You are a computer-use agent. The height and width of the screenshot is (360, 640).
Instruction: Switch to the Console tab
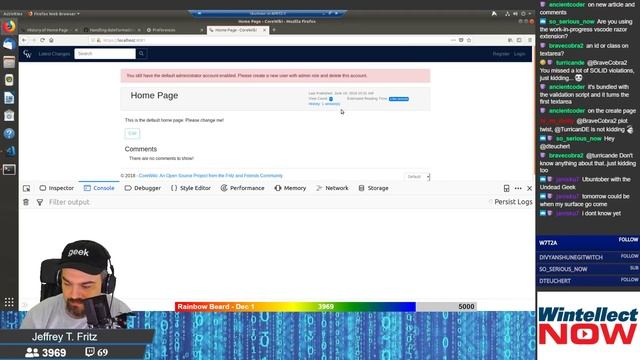(99, 188)
